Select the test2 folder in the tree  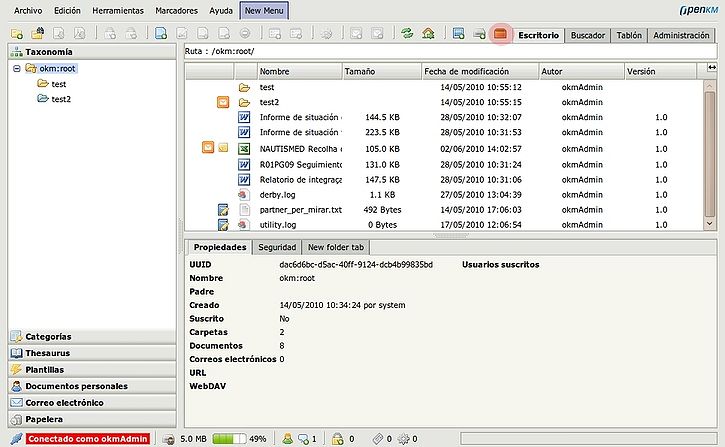(x=61, y=99)
